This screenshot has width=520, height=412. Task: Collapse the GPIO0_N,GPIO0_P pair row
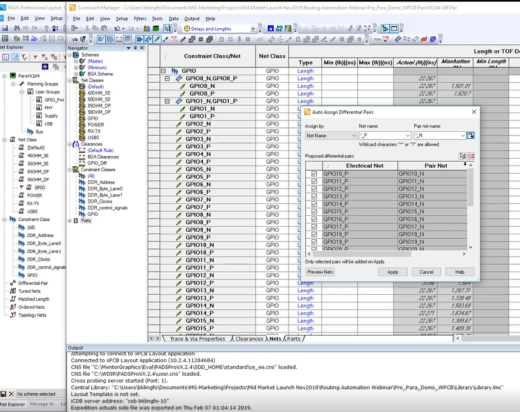point(167,78)
